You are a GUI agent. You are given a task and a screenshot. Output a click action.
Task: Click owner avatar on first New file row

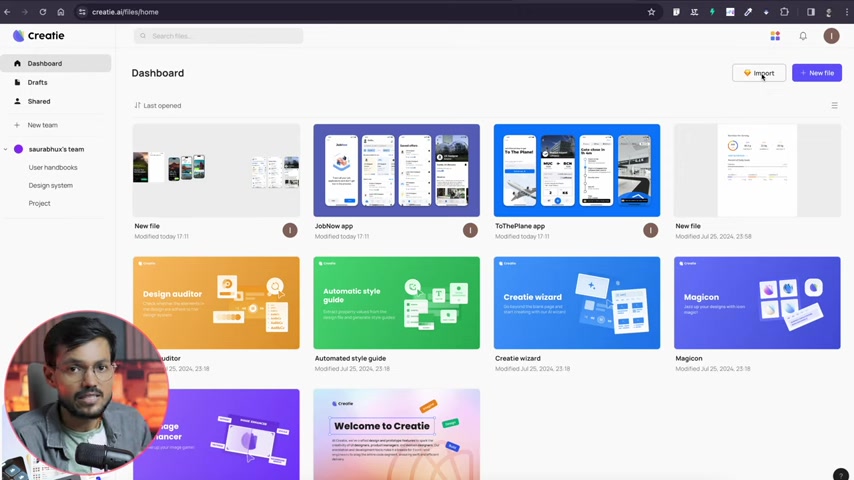(x=290, y=230)
